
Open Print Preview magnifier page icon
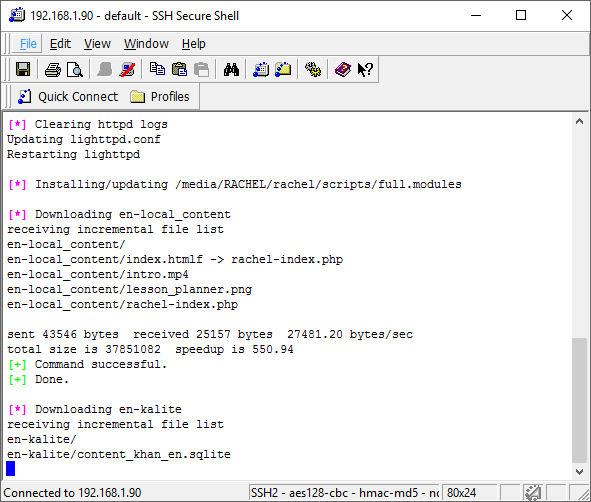point(75,70)
